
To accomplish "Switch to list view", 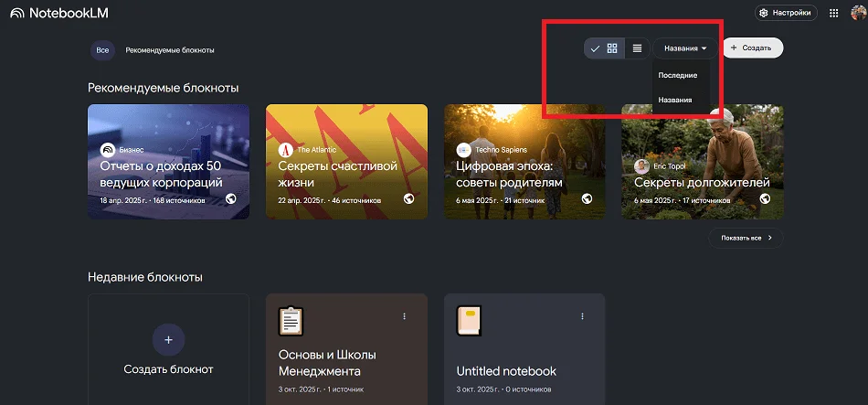I will (x=637, y=48).
